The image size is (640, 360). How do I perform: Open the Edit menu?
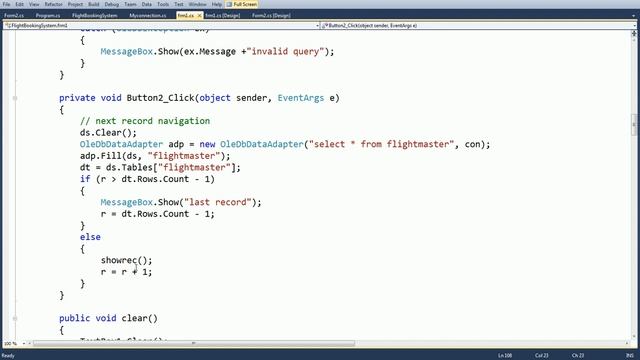19,4
